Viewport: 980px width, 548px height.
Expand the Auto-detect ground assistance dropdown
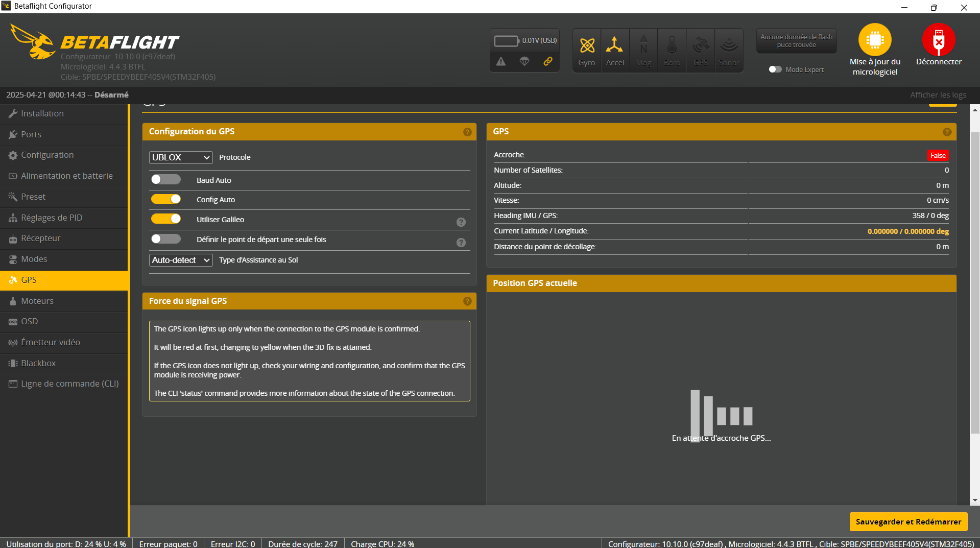pyautogui.click(x=181, y=260)
